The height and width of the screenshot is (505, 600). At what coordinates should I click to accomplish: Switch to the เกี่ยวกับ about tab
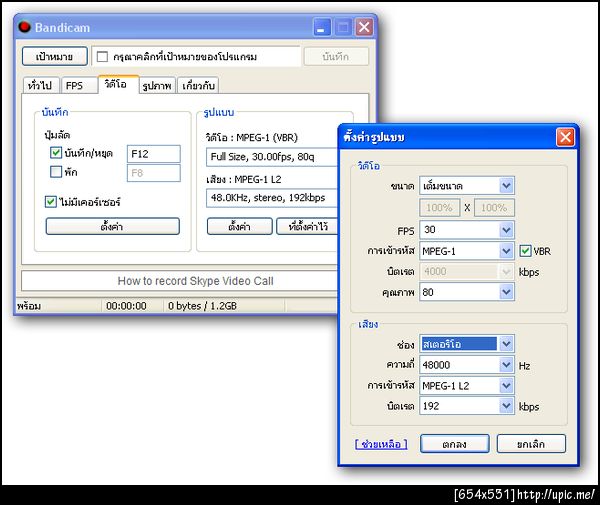pyautogui.click(x=198, y=85)
